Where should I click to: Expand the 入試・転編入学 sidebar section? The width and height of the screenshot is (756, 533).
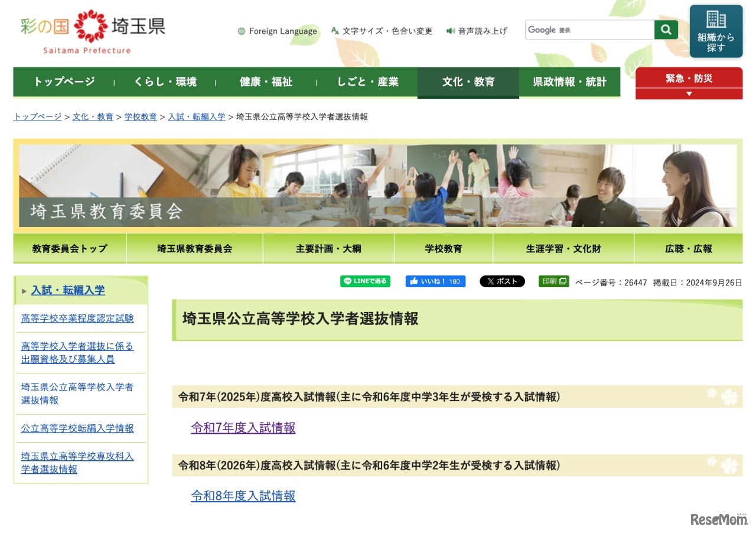coord(67,291)
